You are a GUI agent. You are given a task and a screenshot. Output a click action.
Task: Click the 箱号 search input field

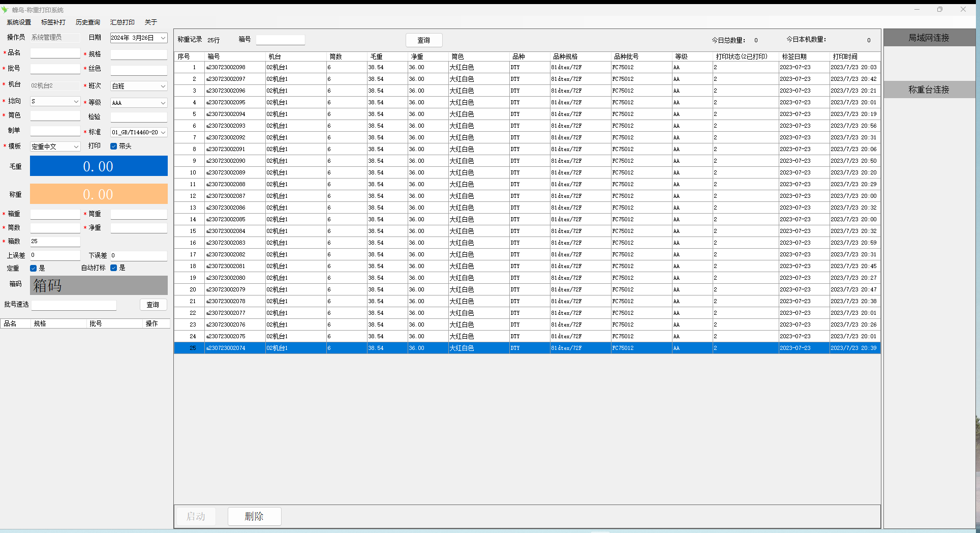(x=280, y=40)
